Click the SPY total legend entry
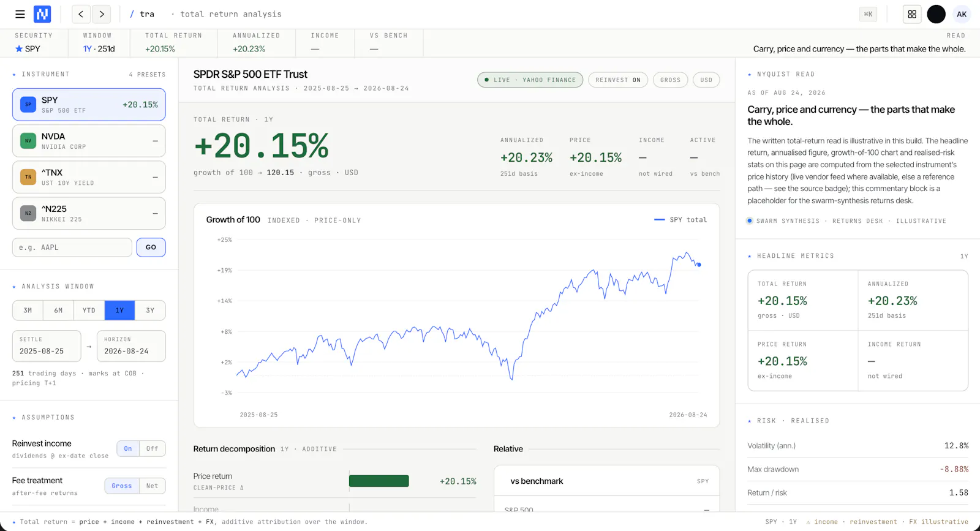Viewport: 980px width, 531px height. 680,220
